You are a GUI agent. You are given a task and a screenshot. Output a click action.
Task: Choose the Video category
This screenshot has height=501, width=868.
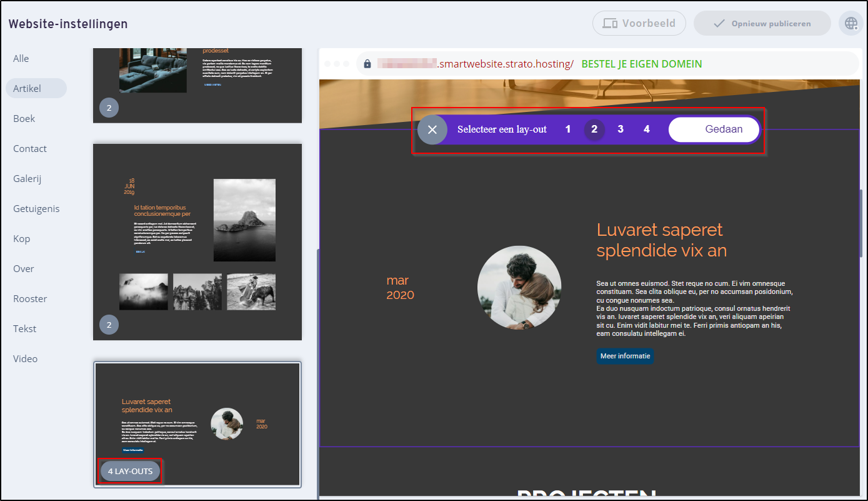[x=26, y=359]
